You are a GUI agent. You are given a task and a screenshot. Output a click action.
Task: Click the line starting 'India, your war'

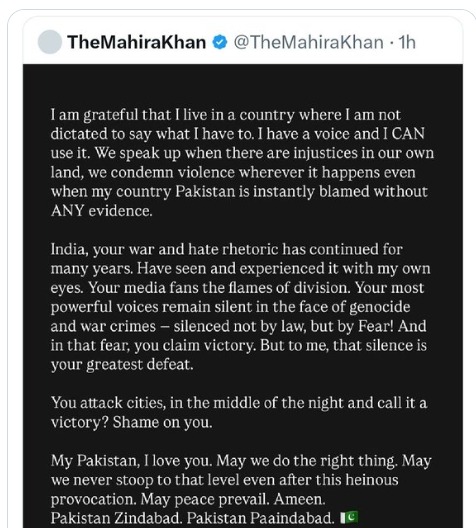coord(227,250)
